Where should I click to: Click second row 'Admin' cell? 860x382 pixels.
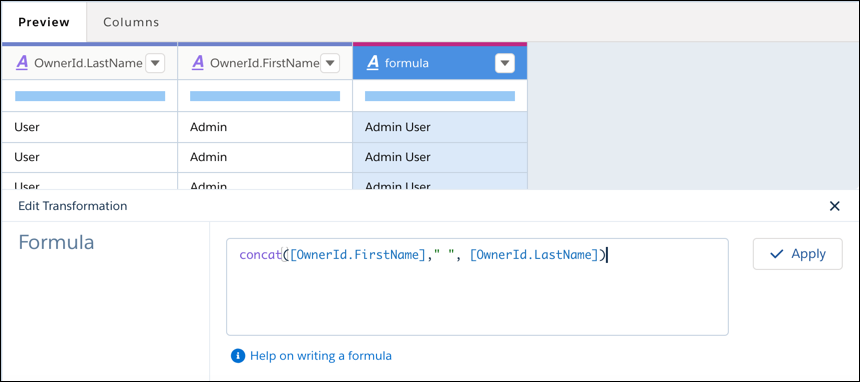[x=265, y=158]
